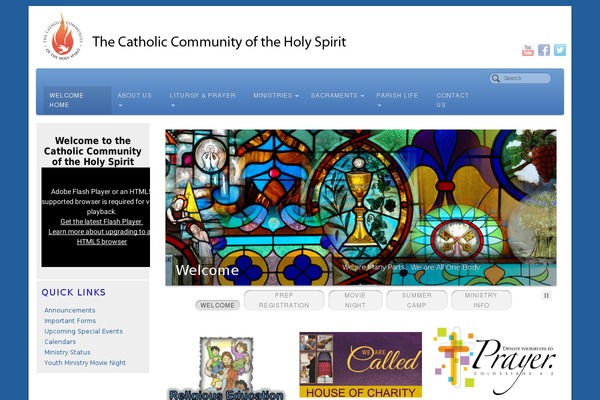The image size is (600, 400).
Task: Open the Welcome Home menu item
Action: [x=77, y=100]
